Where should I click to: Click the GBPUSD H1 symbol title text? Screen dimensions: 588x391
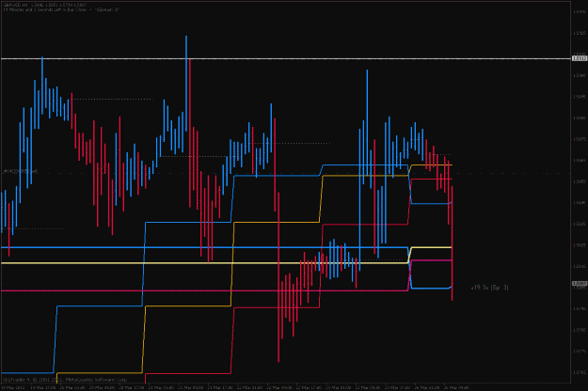click(44, 5)
